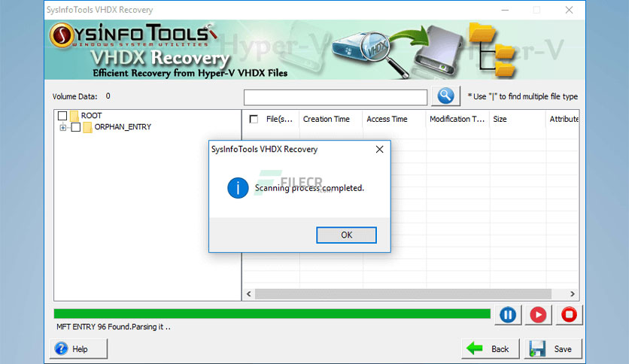629x364 pixels.
Task: Click the ORPHAN_ENTRY folder icon
Action: click(87, 128)
